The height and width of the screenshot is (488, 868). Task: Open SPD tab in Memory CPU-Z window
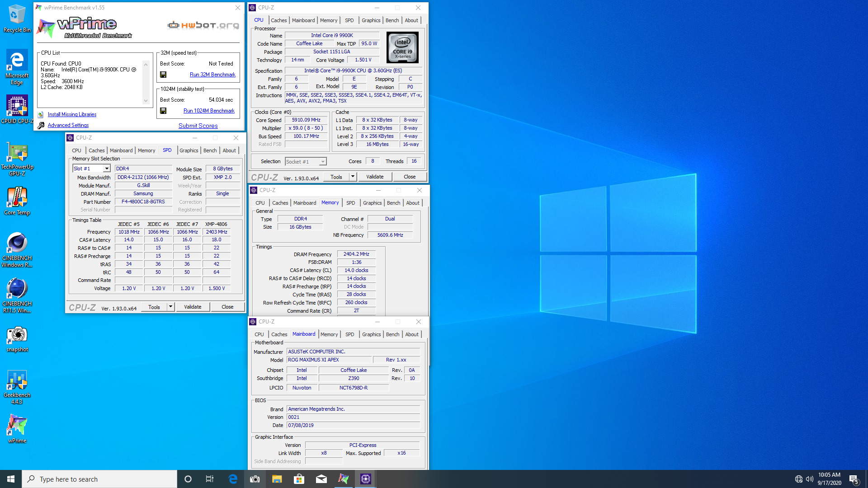350,203
